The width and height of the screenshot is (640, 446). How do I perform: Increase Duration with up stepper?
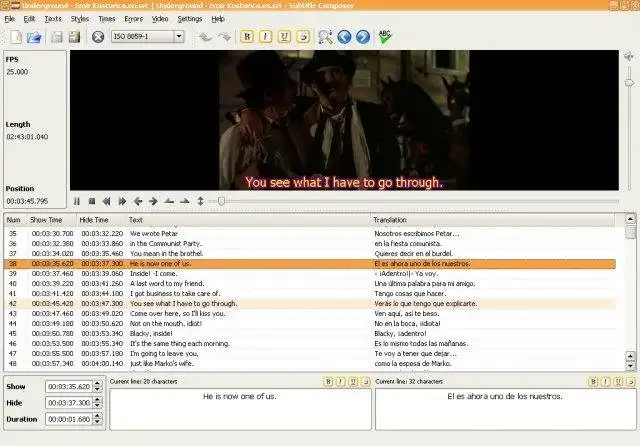point(98,416)
